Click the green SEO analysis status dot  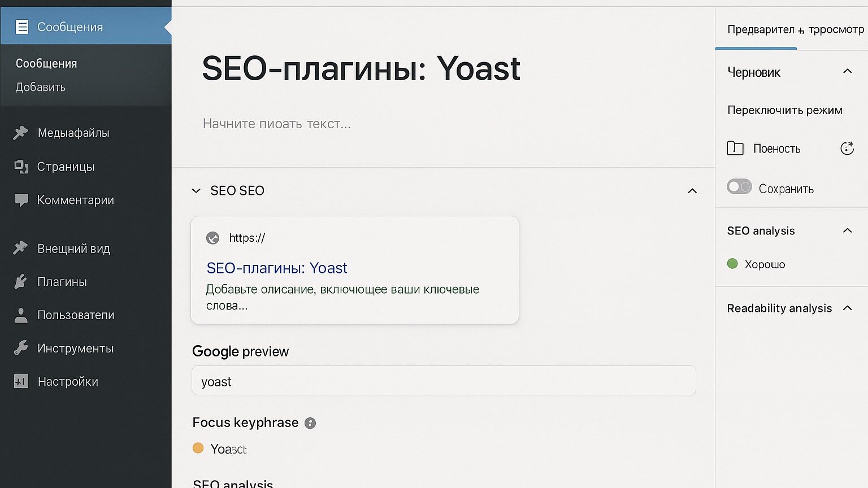[733, 263]
